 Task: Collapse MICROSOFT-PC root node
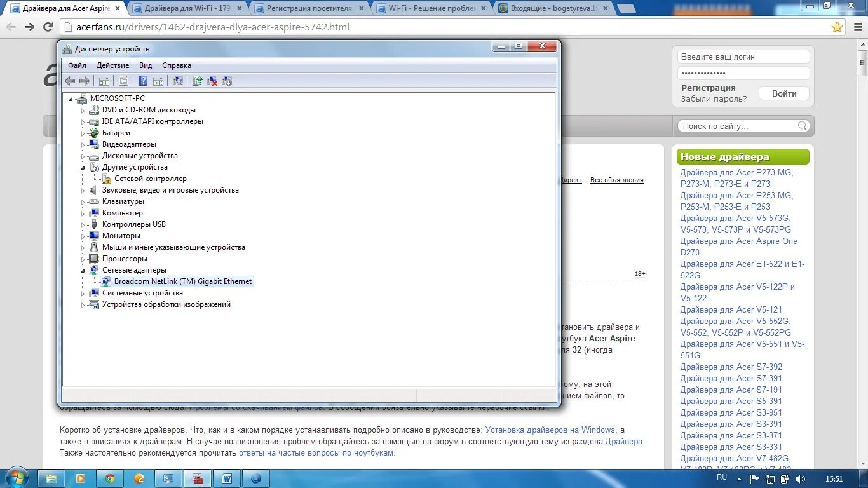tap(71, 99)
